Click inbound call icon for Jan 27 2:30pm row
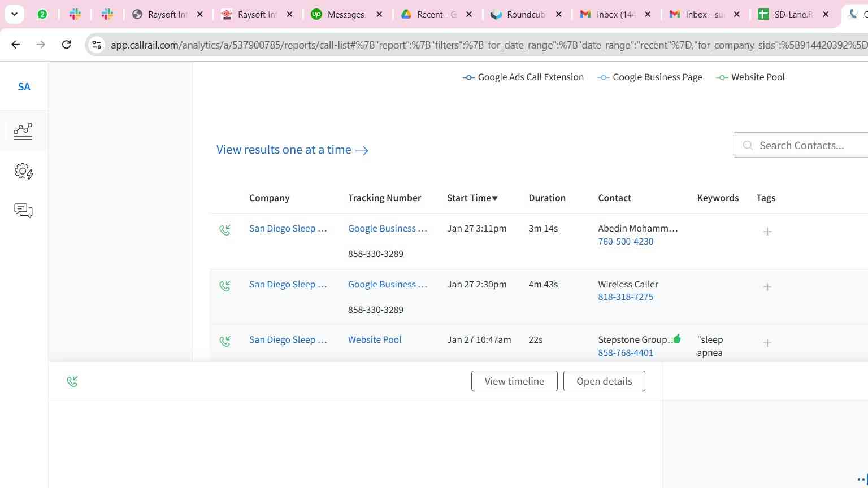The image size is (868, 488). tap(225, 286)
